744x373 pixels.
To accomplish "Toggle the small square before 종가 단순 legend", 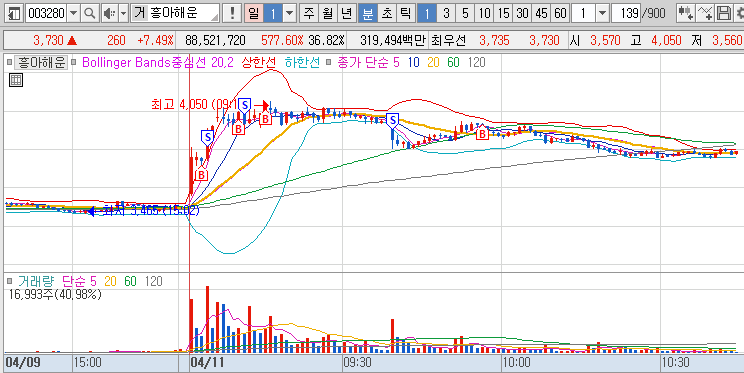I will (329, 62).
